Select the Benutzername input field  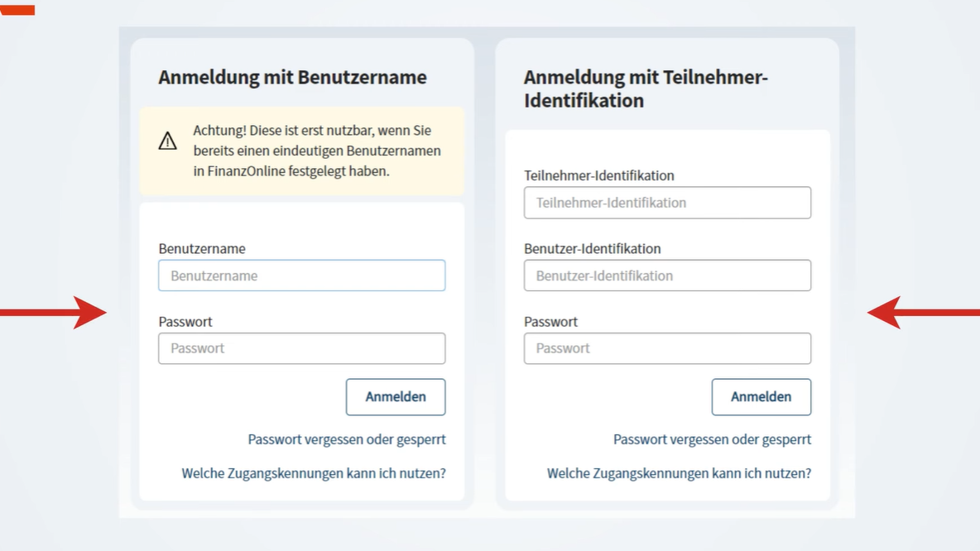point(301,275)
